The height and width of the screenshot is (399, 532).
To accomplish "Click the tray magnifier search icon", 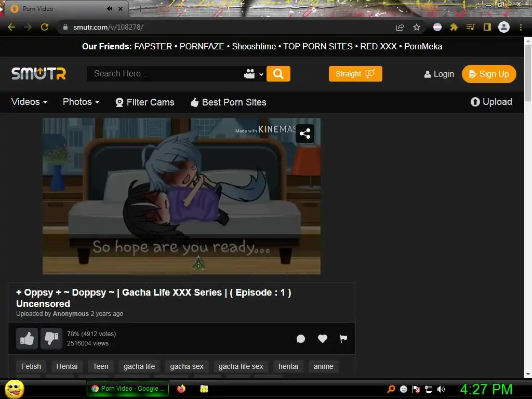I will point(391,389).
